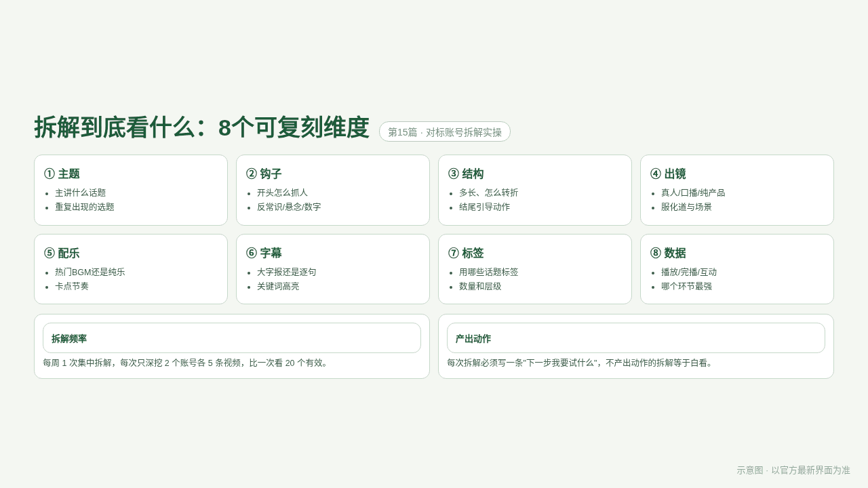868x488 pixels.
Task: Click the bullet 真人/口播/纯产品
Action: (693, 192)
